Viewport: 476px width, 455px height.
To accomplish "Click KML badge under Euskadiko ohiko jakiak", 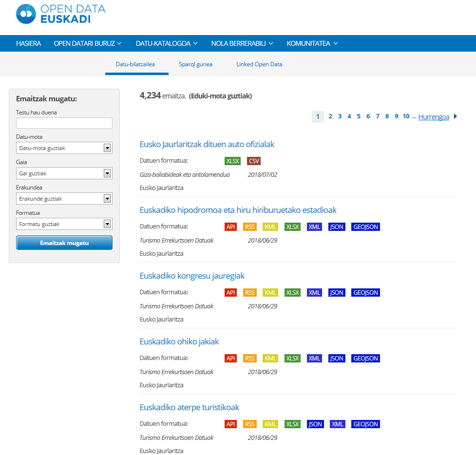I will tap(270, 359).
